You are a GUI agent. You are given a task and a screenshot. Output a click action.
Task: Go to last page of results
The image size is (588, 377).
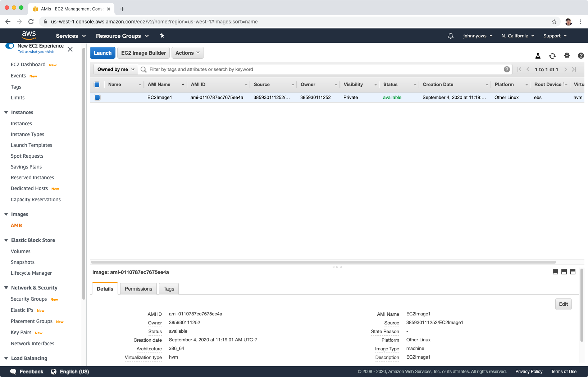574,69
